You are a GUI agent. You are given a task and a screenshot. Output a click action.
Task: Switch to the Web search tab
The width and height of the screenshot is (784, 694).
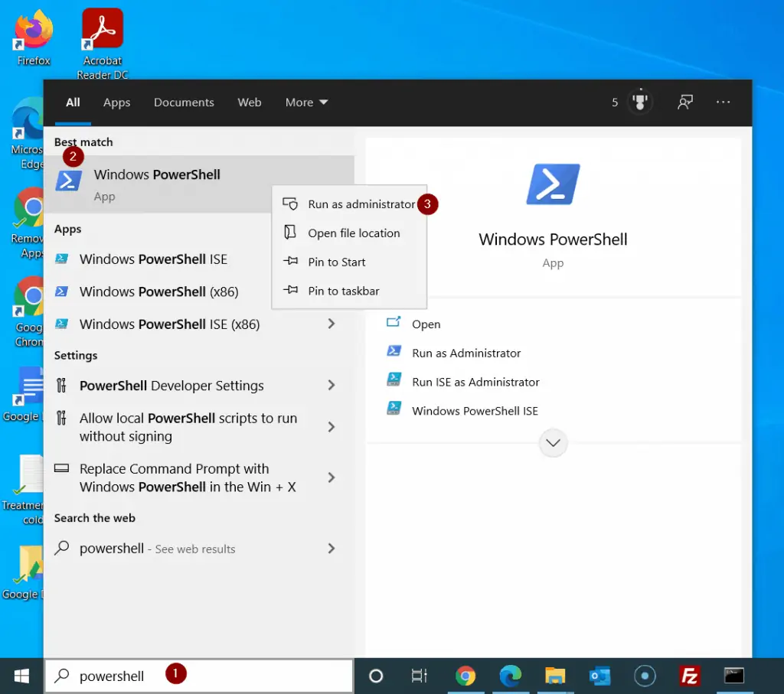point(249,102)
